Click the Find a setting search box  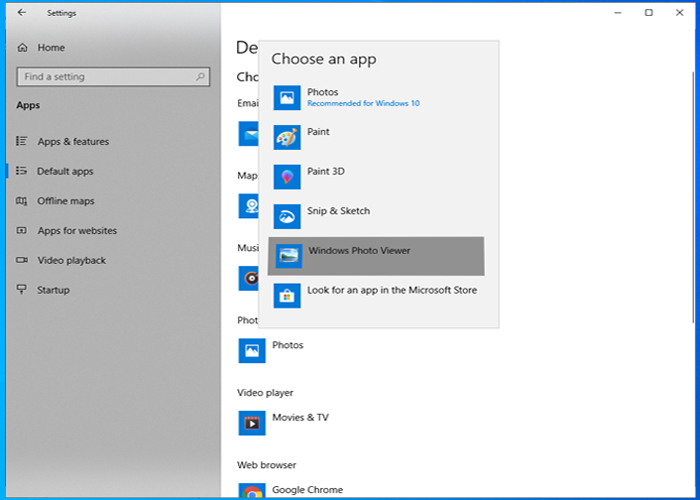(x=113, y=77)
